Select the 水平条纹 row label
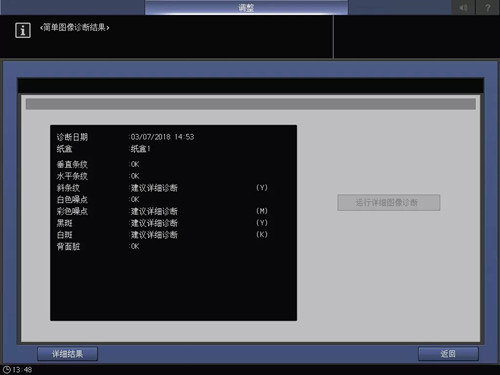 click(72, 176)
